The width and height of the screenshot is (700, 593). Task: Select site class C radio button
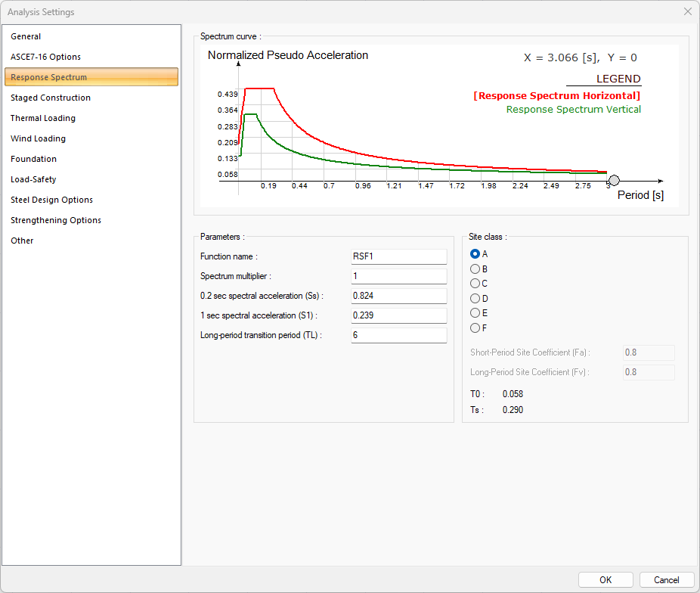tap(475, 284)
